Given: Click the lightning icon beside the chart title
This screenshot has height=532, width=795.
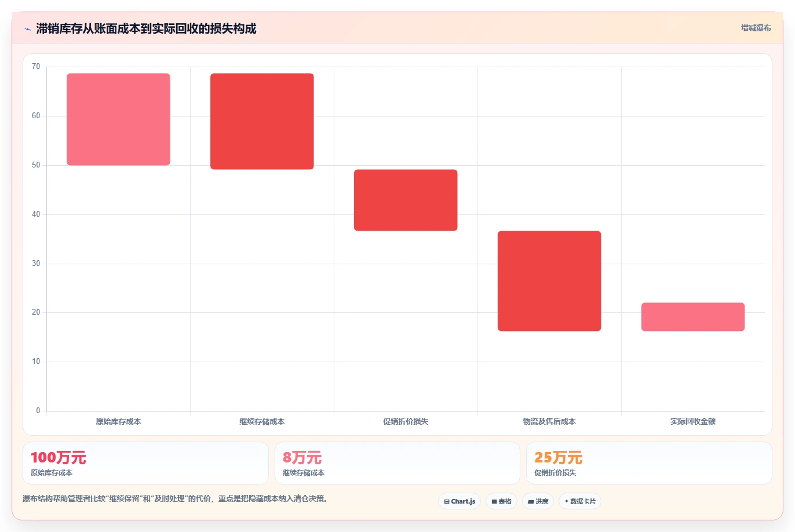Looking at the screenshot, I should (27, 29).
